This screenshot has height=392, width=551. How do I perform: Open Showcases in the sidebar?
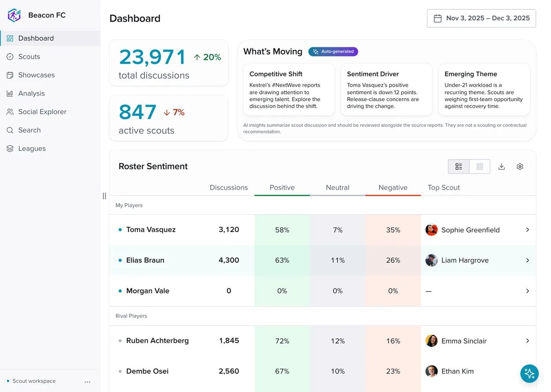50,75
